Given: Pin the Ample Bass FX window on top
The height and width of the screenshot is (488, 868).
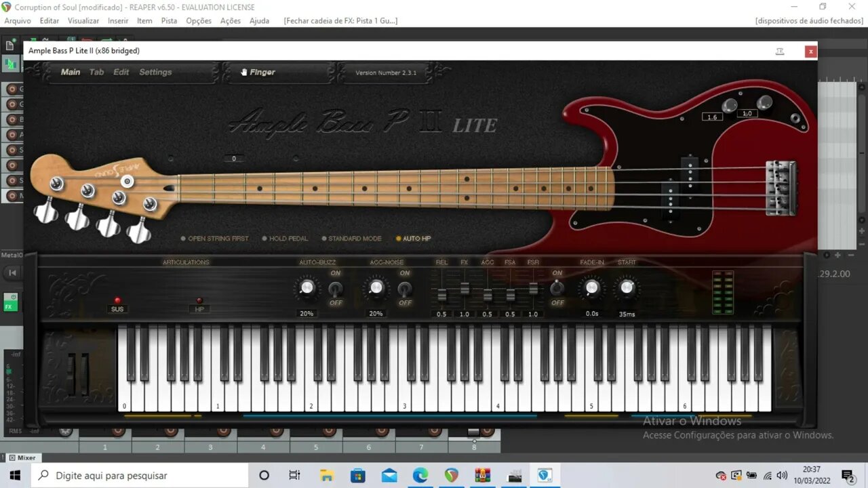Looking at the screenshot, I should (x=780, y=51).
